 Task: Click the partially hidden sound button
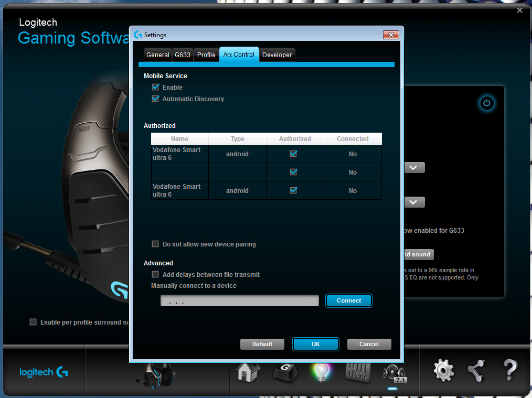[419, 255]
